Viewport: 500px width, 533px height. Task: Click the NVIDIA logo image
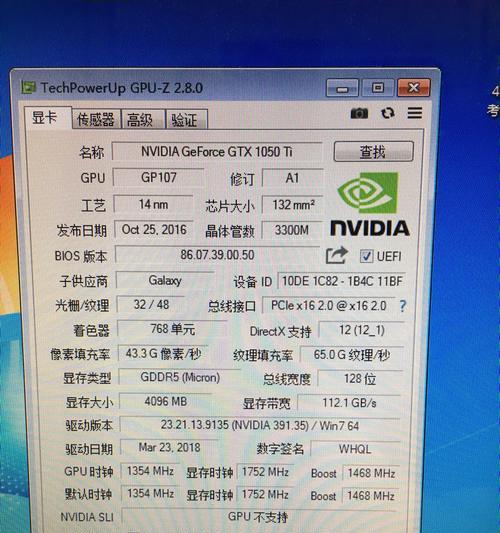click(370, 204)
